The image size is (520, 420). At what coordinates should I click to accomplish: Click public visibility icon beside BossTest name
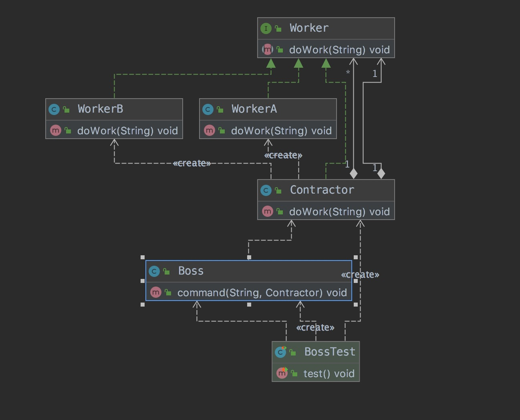[x=293, y=352]
